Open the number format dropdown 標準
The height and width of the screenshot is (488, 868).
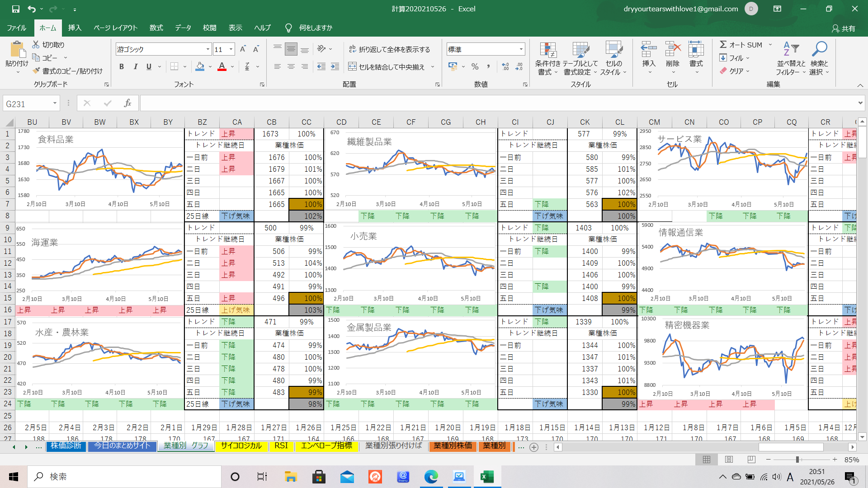pyautogui.click(x=521, y=49)
